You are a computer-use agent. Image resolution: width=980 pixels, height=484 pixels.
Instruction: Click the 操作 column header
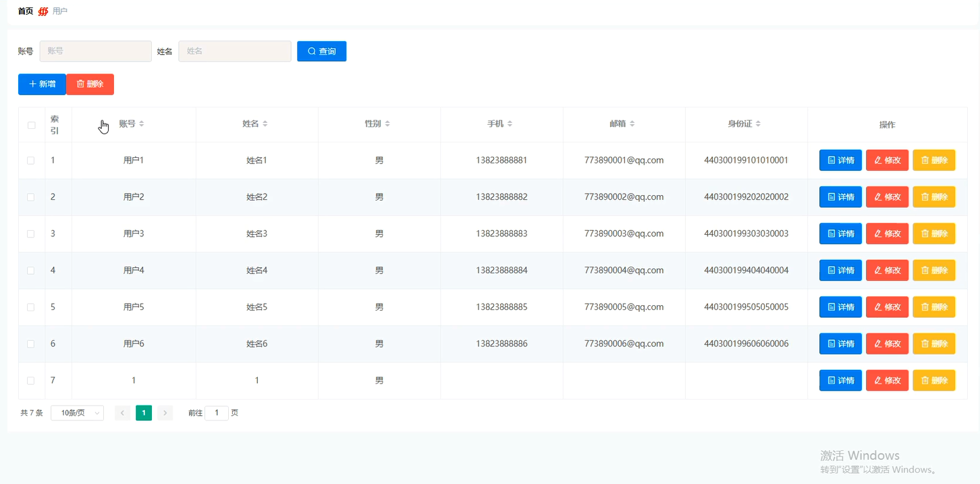tap(888, 125)
